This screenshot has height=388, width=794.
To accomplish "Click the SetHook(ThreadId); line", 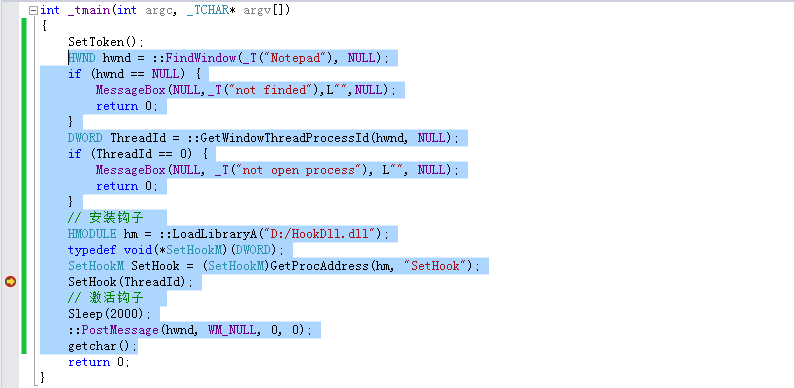I will click(131, 282).
